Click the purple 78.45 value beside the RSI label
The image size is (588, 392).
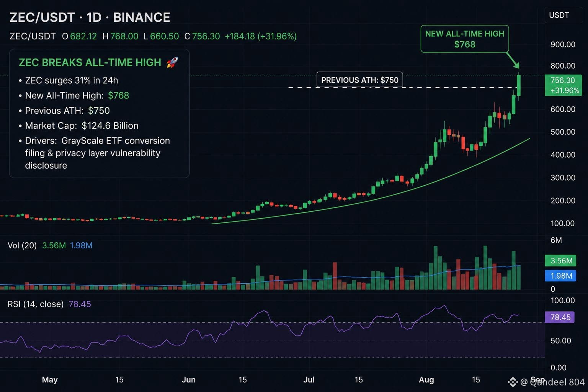coord(80,304)
